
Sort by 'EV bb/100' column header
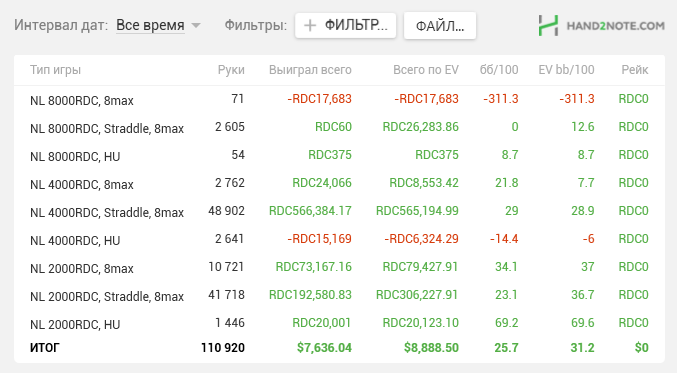(x=566, y=70)
